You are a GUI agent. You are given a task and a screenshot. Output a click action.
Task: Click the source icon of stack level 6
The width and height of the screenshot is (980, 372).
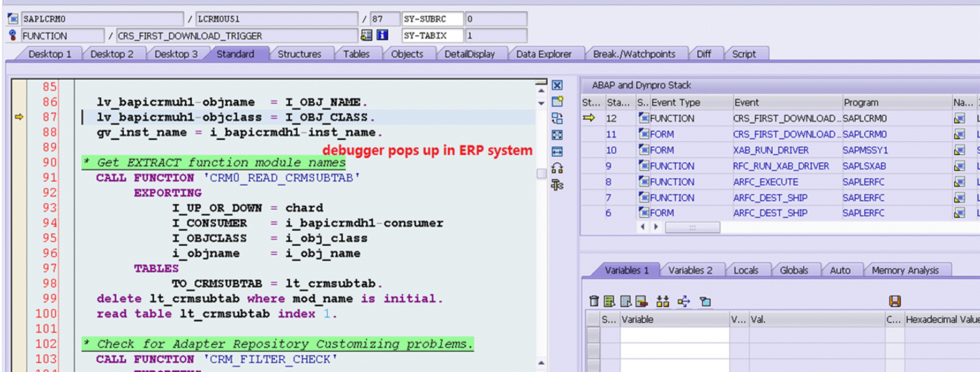[644, 212]
